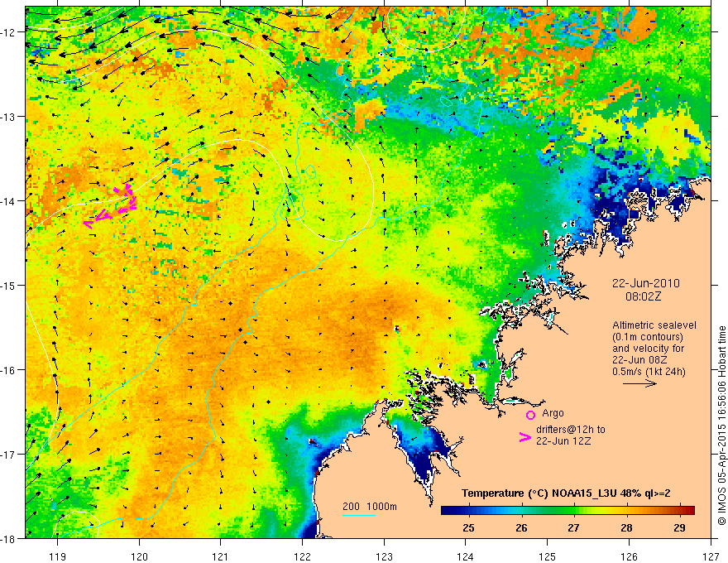Click the longitude axis label 124
Viewport: 728px width, 563px height.
point(466,556)
